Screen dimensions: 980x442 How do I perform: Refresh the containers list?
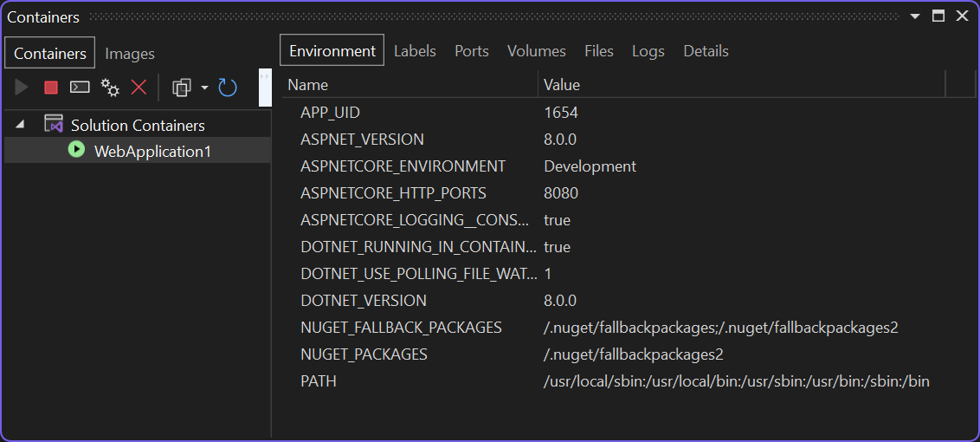(227, 88)
